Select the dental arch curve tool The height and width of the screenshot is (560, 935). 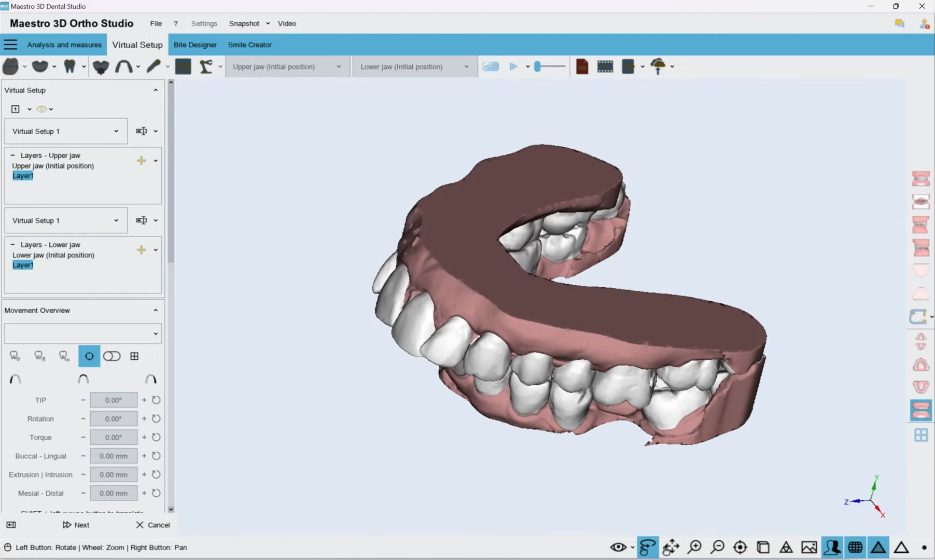[123, 66]
